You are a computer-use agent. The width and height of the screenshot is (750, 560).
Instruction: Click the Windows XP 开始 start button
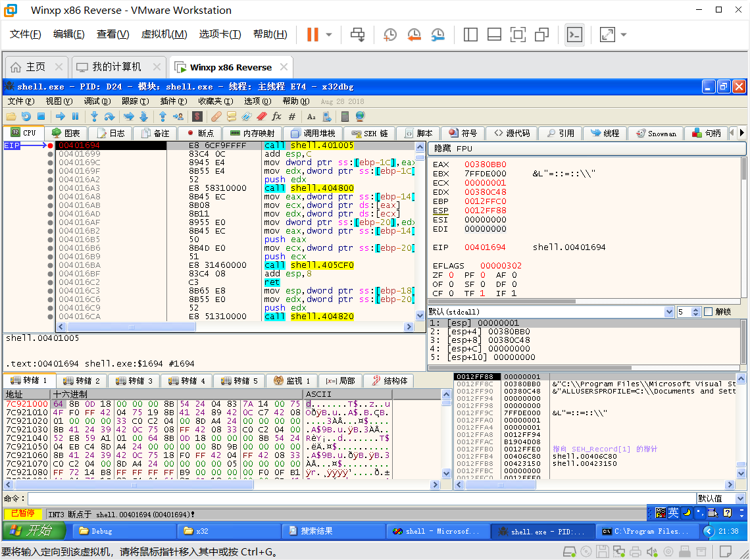click(33, 530)
